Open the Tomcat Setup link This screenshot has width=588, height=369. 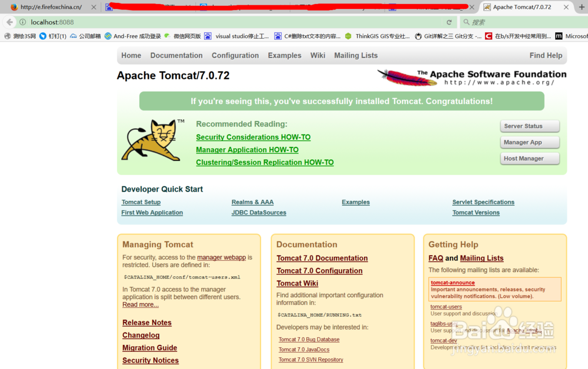(x=141, y=202)
